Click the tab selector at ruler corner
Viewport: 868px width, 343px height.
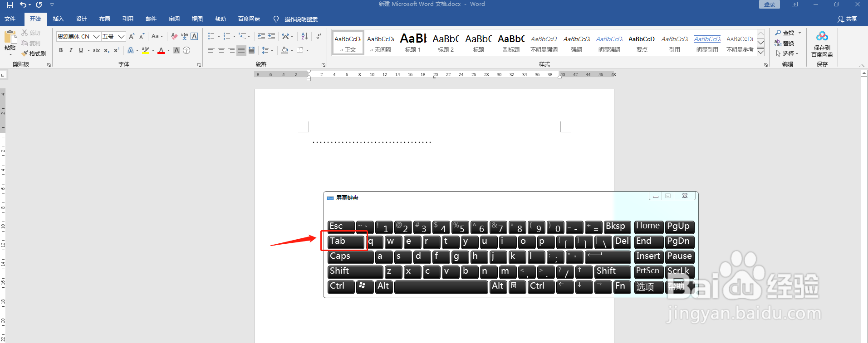pos(3,74)
